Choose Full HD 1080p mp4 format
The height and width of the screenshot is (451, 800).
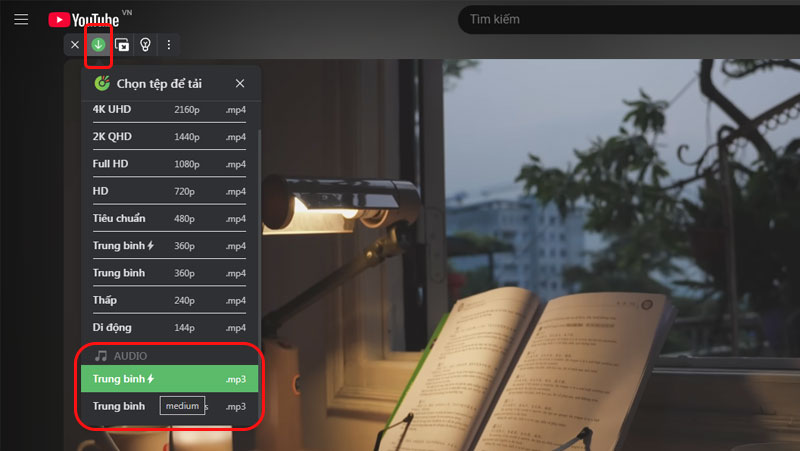pos(169,164)
